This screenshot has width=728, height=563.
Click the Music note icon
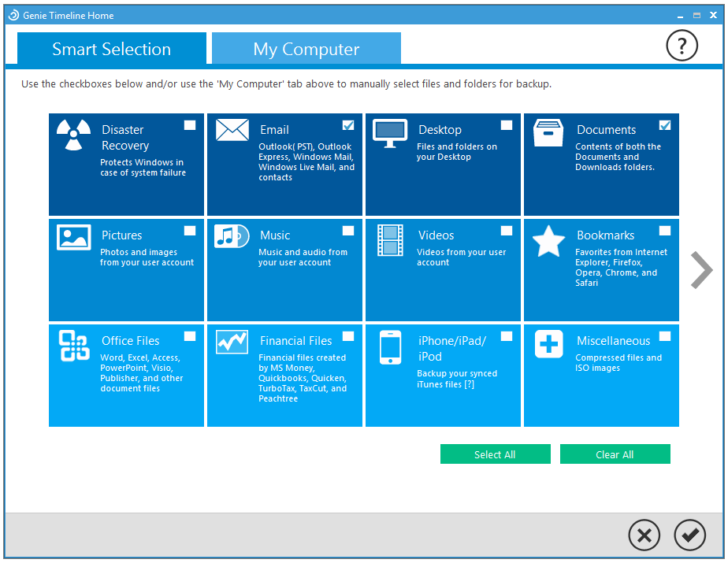click(231, 235)
